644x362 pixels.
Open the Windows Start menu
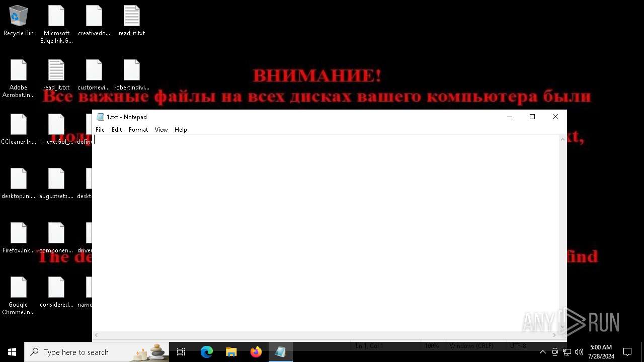(12, 352)
